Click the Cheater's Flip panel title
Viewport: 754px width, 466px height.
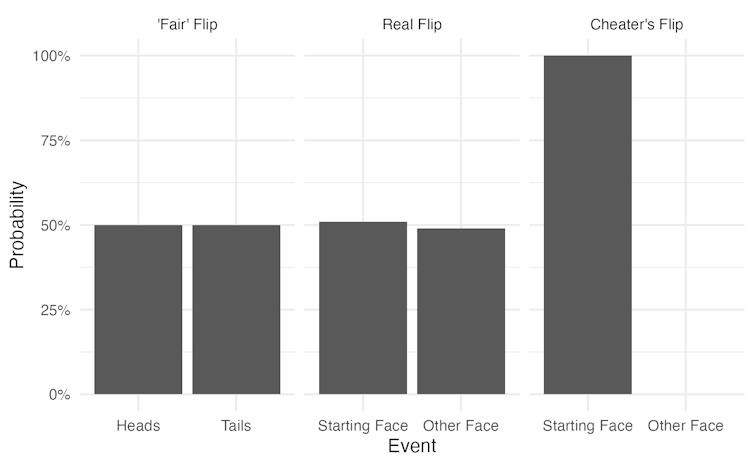tap(636, 24)
